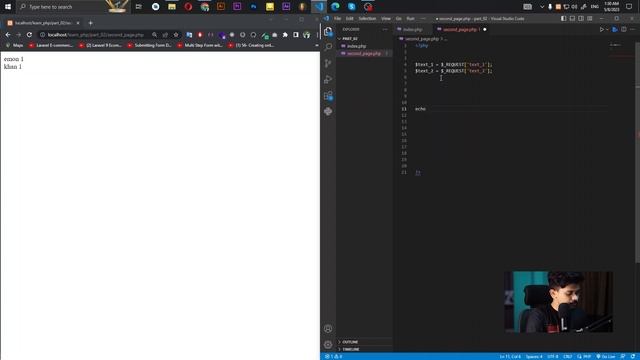Open the Go menu in VS Code
The width and height of the screenshot is (640, 360).
(398, 18)
